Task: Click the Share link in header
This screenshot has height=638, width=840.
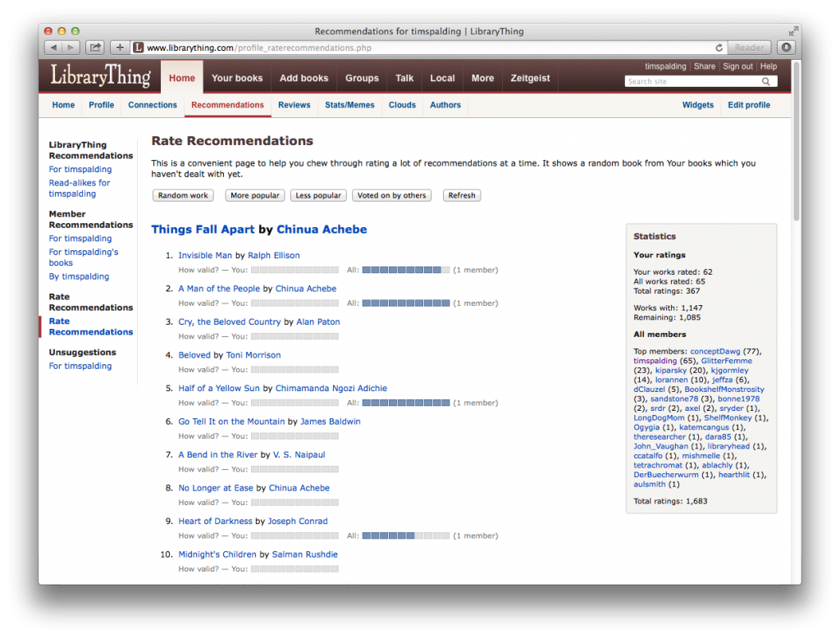Action: [x=705, y=66]
